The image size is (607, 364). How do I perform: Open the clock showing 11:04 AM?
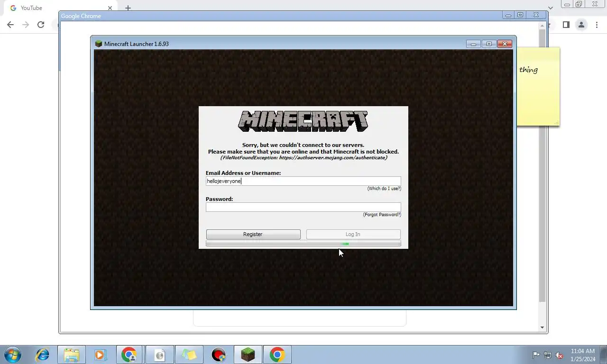(583, 355)
